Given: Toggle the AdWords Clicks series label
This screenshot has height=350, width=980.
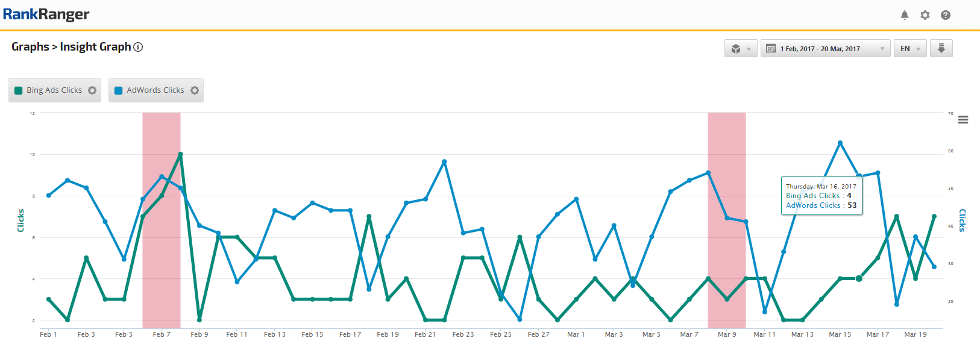Looking at the screenshot, I should pyautogui.click(x=155, y=90).
